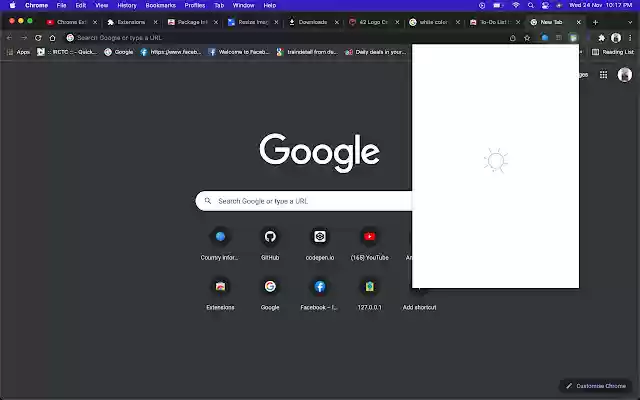Click the blue extension icon in the toolbar

(x=544, y=38)
